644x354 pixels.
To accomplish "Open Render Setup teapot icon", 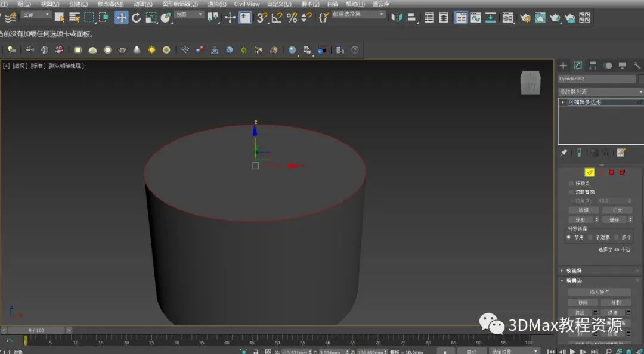I will click(x=525, y=18).
